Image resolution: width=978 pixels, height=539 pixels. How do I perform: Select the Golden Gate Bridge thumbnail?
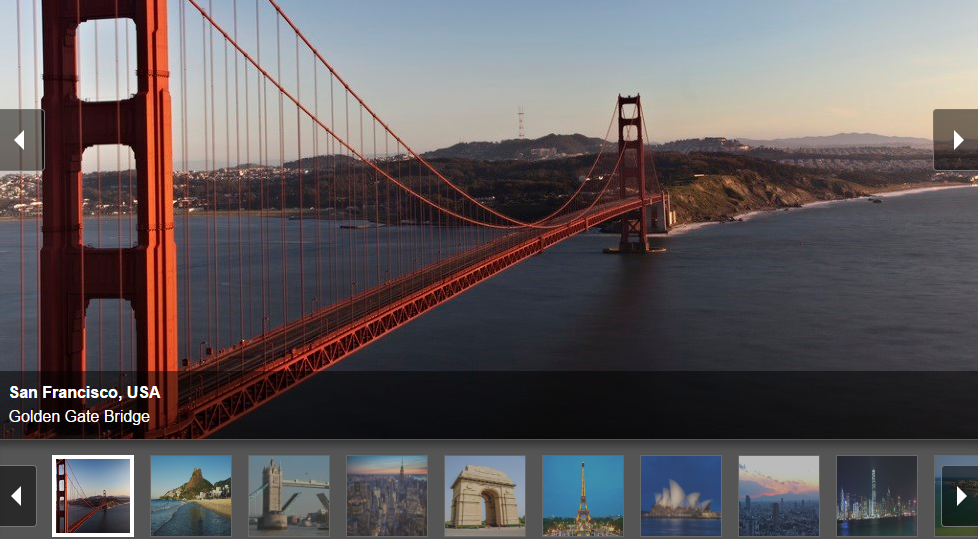coord(93,495)
